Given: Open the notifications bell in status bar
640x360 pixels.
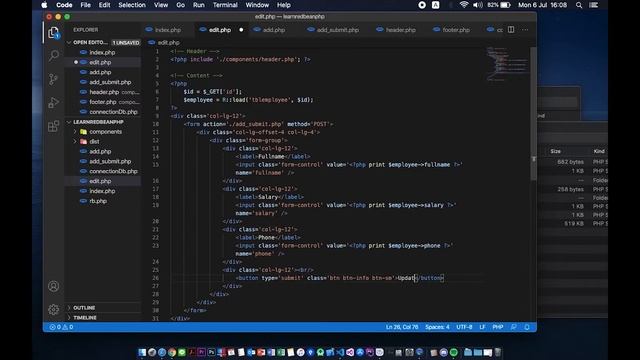Looking at the screenshot, I should pos(527,327).
